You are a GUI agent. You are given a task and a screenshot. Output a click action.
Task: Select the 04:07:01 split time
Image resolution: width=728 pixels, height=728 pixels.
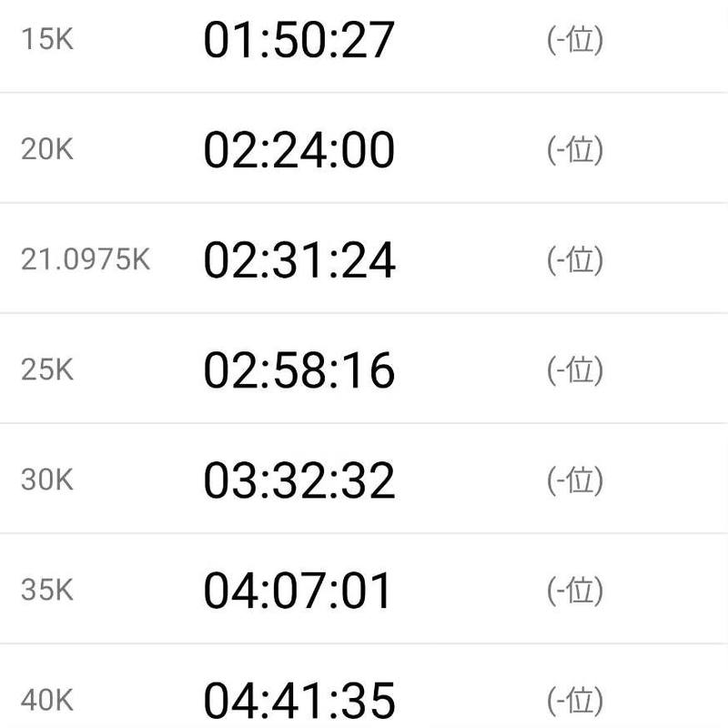tap(298, 591)
